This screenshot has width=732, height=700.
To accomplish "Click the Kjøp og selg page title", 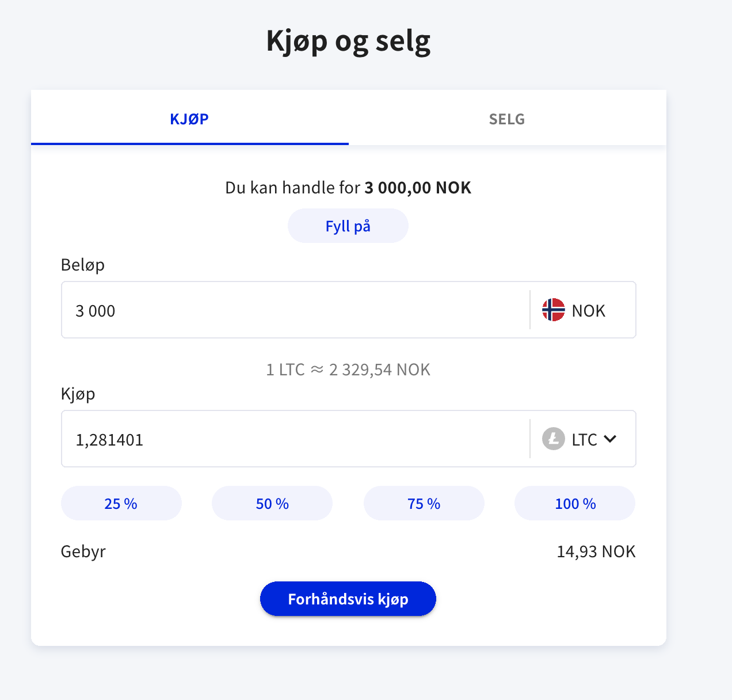I will pos(348,40).
